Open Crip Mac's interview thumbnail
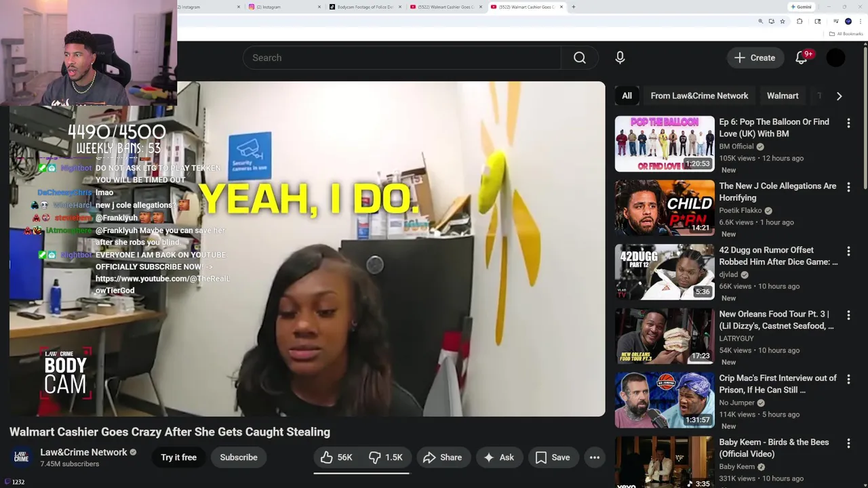 click(665, 400)
